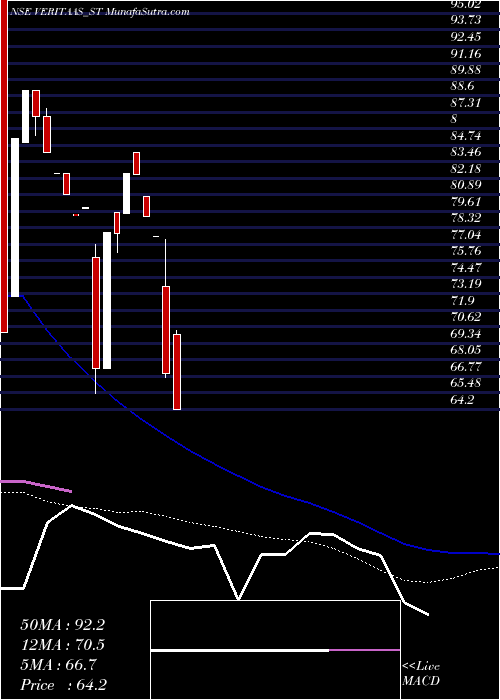The image size is (500, 700).
Task: Select the 87.31 price axis label
Action: click(x=466, y=103)
